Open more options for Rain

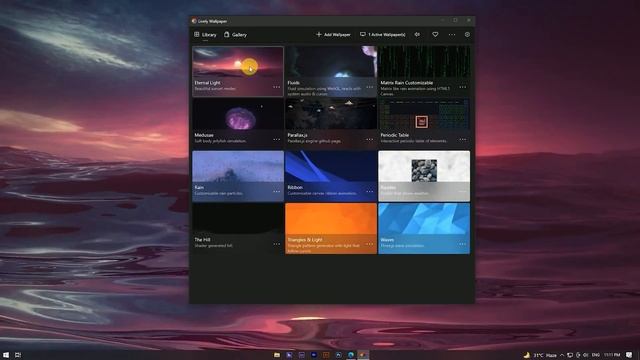(277, 191)
